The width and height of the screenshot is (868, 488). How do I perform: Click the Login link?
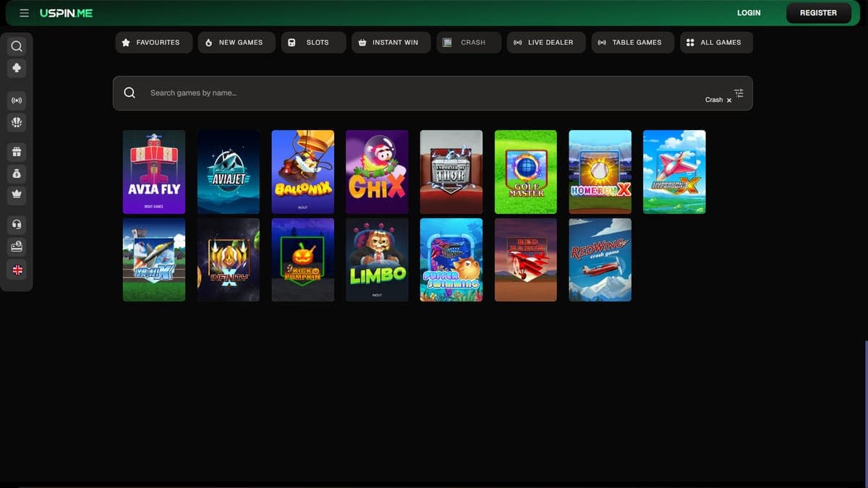tap(749, 13)
